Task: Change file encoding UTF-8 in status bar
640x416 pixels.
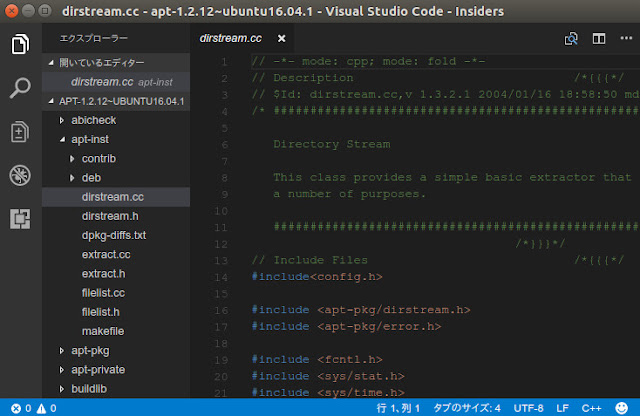Action: [528, 408]
